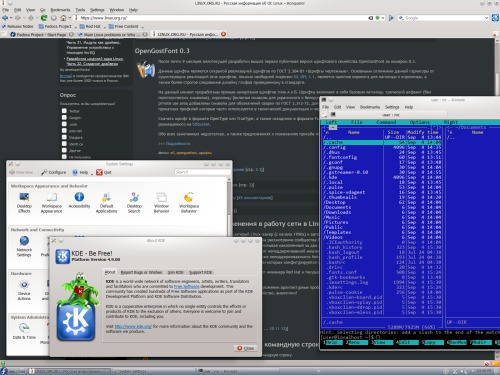Tick the first poll option checkbox
Screen dimensions: 500x375
click(64, 111)
